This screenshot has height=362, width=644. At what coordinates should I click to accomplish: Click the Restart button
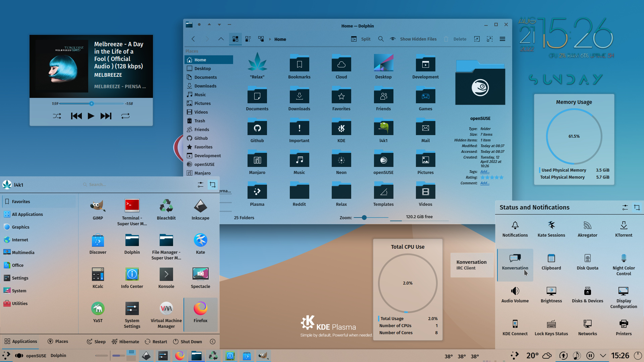pos(156,342)
